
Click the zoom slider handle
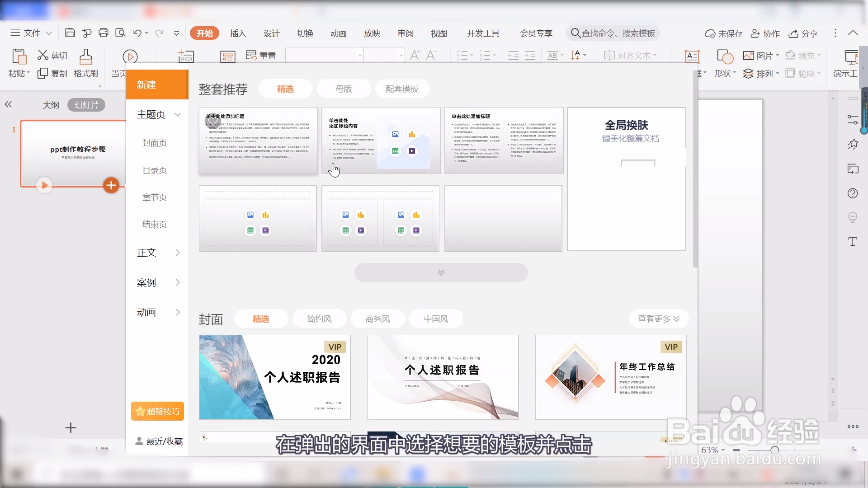pos(774,450)
